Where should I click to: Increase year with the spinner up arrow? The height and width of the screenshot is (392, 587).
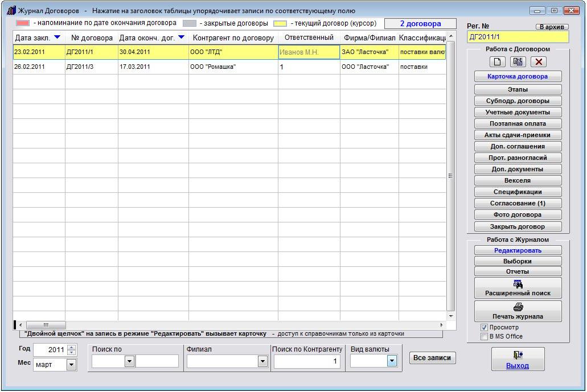(x=71, y=347)
